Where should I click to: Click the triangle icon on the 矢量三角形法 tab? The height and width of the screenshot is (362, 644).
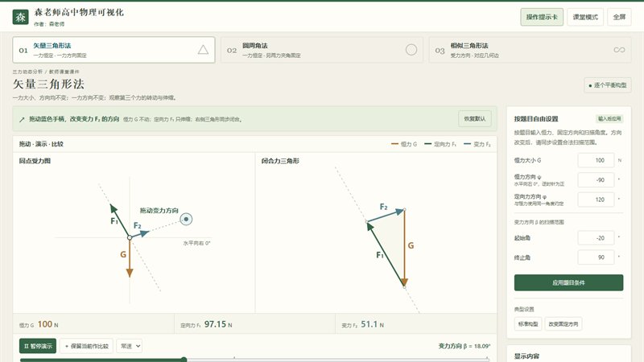pos(203,50)
